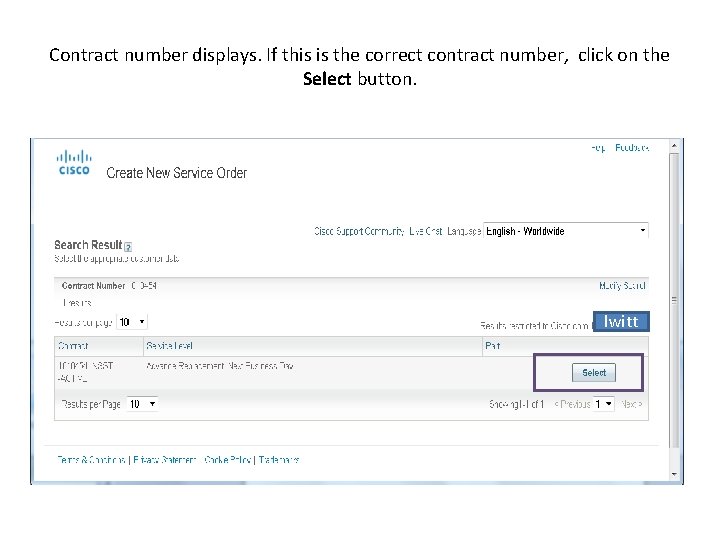Click the scrollbar down arrow

(674, 474)
